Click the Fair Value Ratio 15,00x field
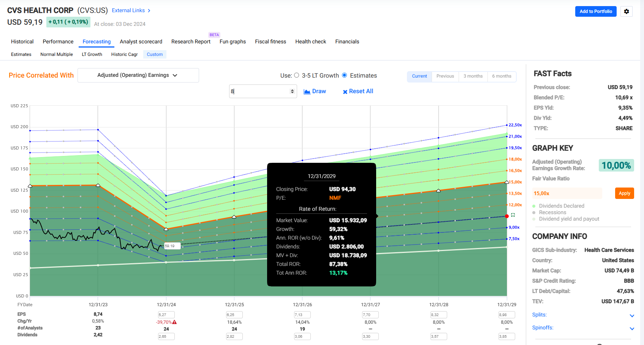This screenshot has height=345, width=644. [x=567, y=193]
